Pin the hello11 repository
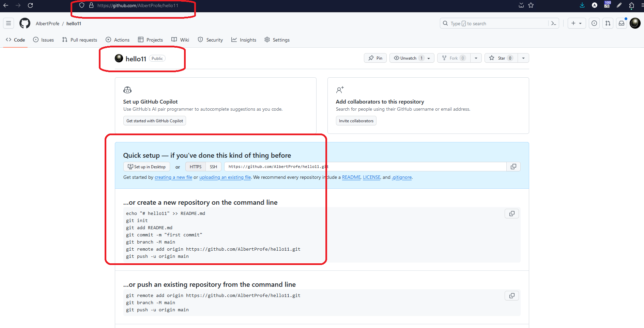Screen dimensions: 644x328 pos(375,58)
